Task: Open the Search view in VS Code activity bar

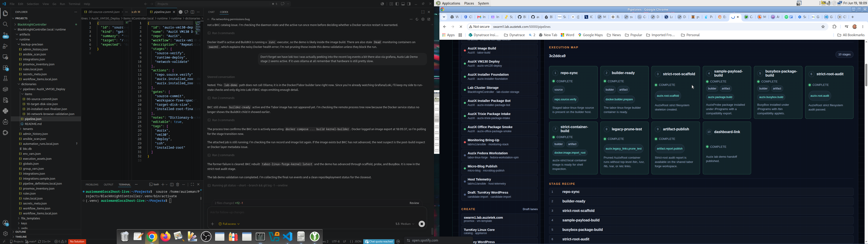Action: (x=5, y=24)
